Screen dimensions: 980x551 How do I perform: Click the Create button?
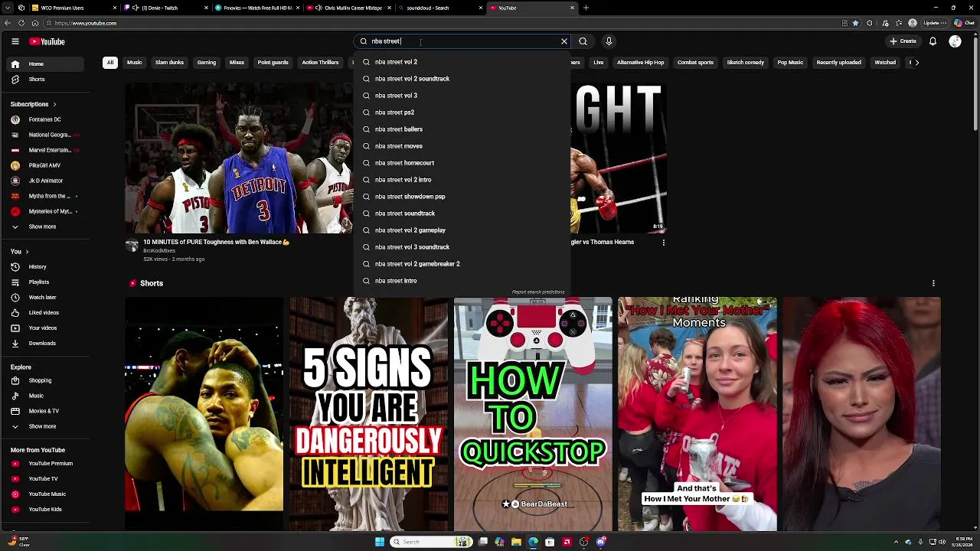point(903,41)
